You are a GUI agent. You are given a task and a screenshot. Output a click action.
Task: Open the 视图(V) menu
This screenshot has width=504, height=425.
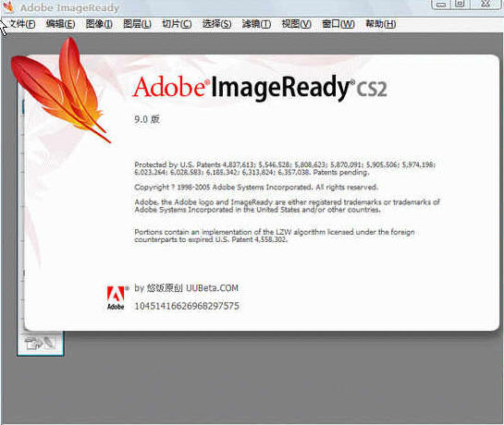click(296, 24)
